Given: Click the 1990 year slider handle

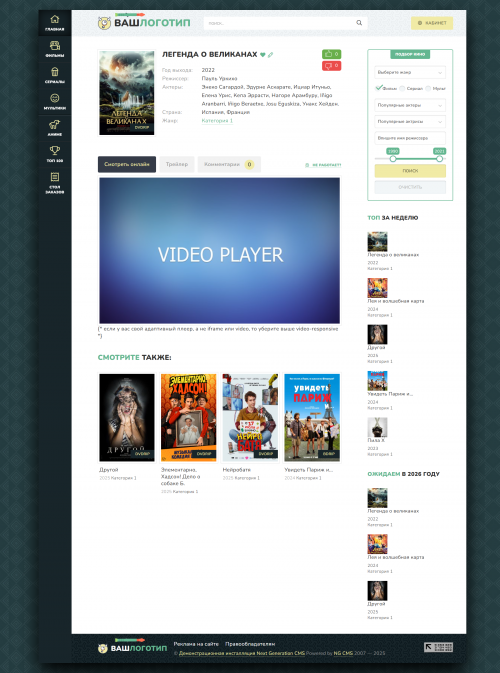Looking at the screenshot, I should pyautogui.click(x=393, y=159).
